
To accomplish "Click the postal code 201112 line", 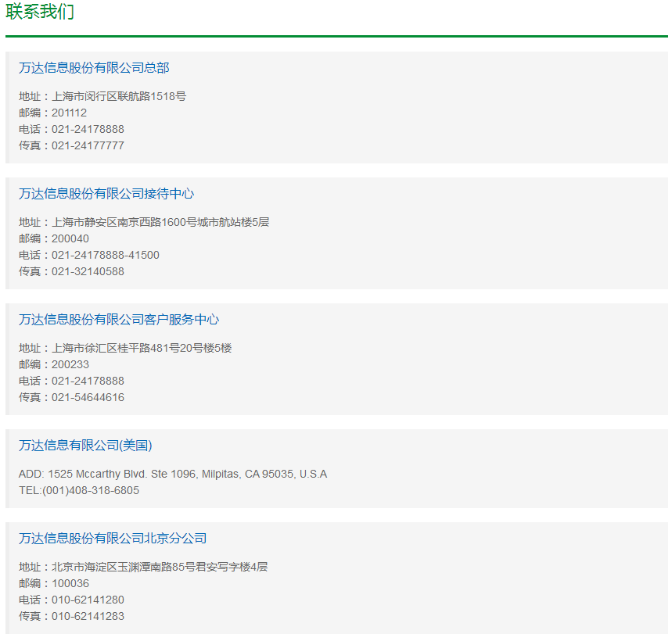I will (53, 113).
